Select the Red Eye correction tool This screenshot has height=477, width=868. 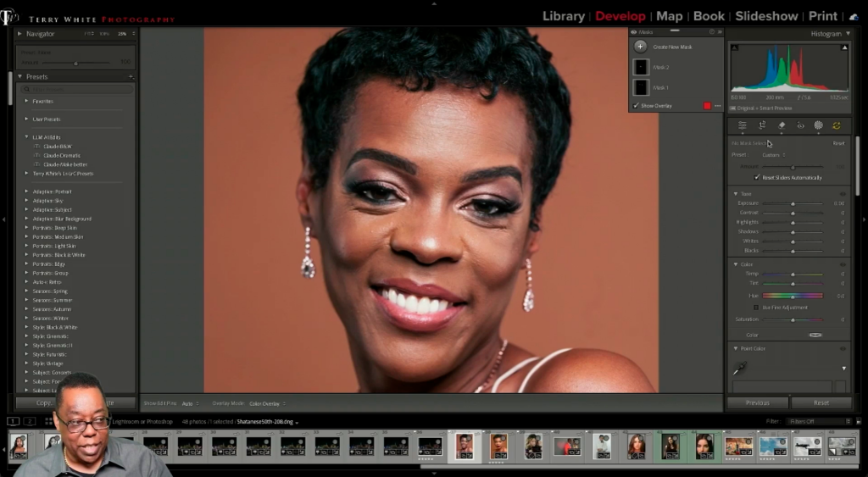click(800, 125)
